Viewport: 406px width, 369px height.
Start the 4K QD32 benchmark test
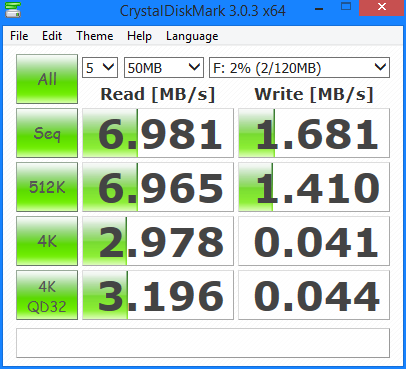pyautogui.click(x=47, y=295)
